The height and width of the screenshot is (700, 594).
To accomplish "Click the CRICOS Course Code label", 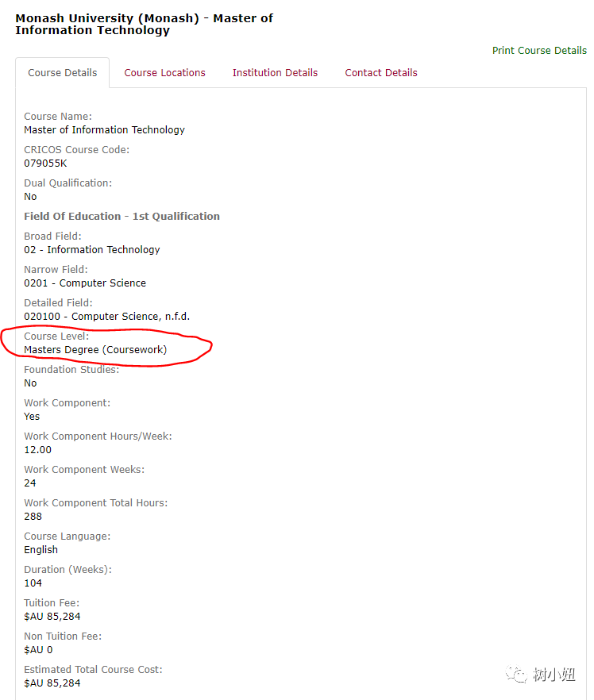I will point(77,150).
